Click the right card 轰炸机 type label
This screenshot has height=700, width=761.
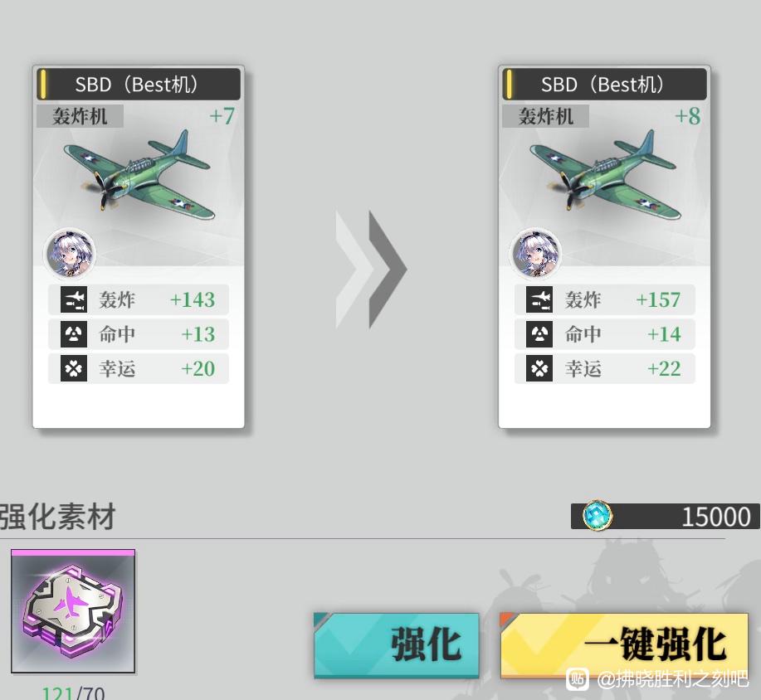[x=545, y=116]
